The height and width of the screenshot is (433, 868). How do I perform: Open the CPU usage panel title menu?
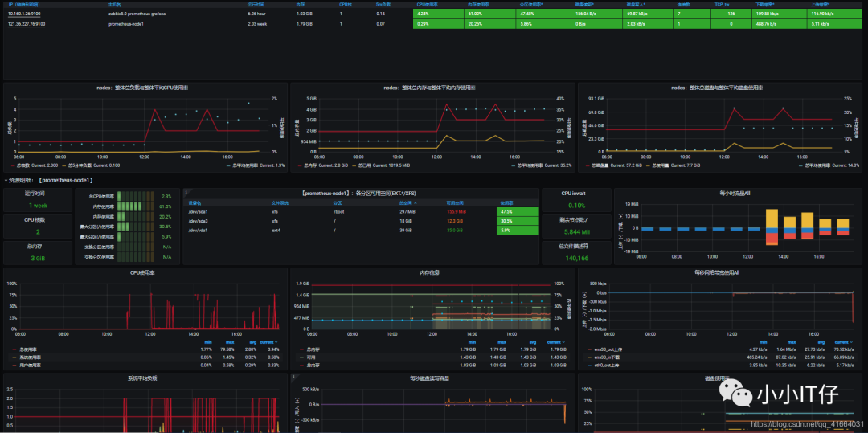point(145,272)
